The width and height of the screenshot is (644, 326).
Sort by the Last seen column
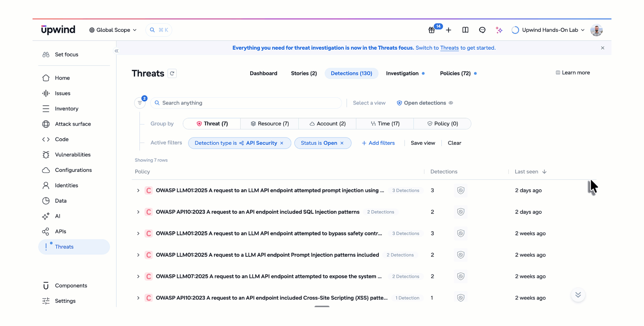pyautogui.click(x=531, y=172)
